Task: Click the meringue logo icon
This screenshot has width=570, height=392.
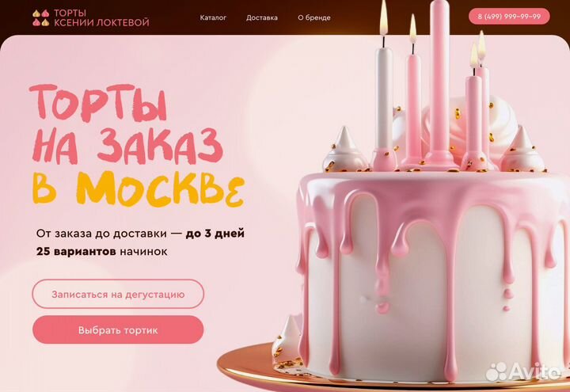Action: coord(40,17)
